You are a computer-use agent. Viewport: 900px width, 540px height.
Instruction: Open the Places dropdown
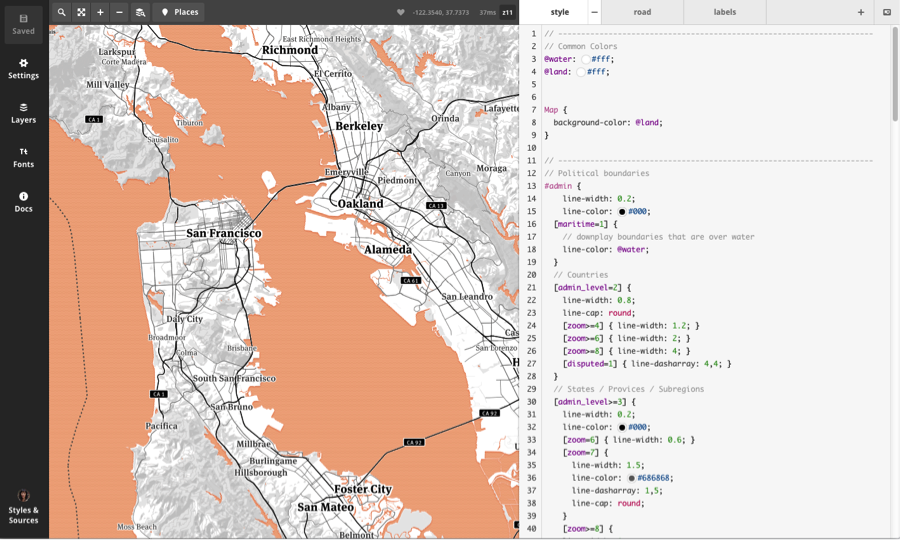pyautogui.click(x=180, y=12)
